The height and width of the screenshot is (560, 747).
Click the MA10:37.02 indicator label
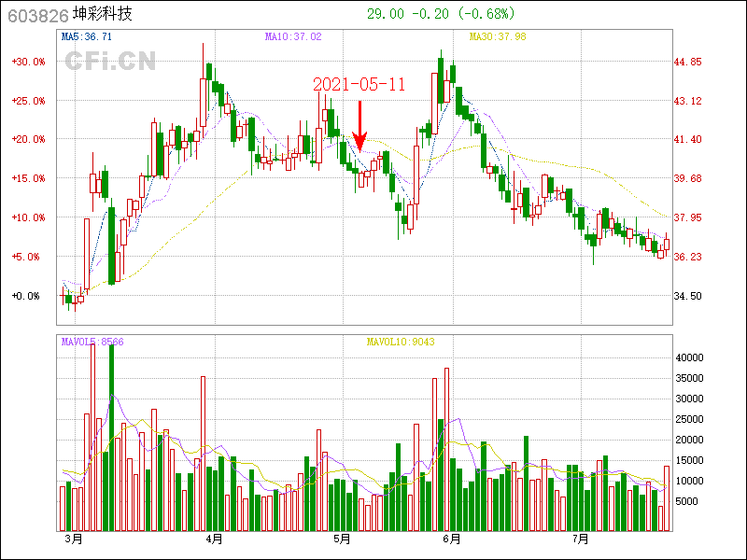tap(293, 36)
